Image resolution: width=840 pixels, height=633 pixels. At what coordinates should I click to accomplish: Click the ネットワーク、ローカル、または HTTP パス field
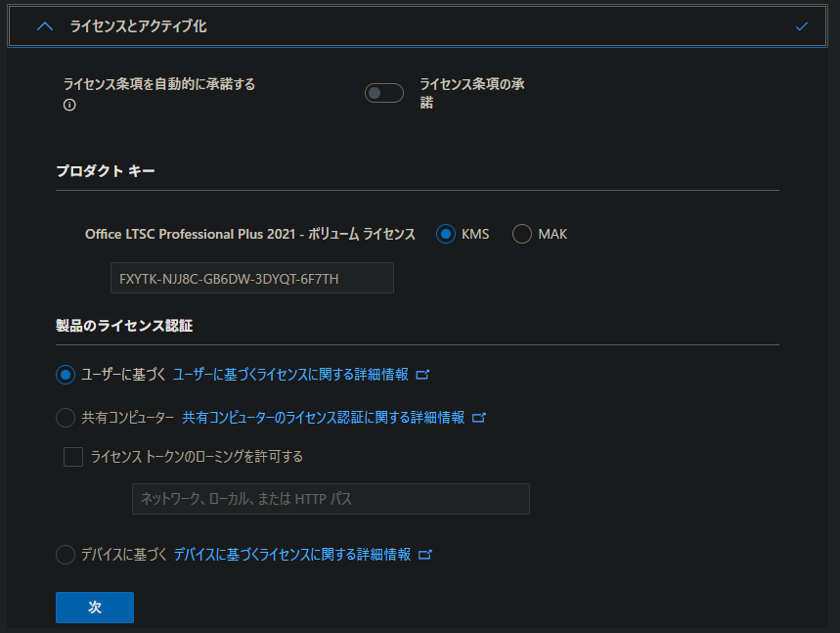(x=331, y=499)
